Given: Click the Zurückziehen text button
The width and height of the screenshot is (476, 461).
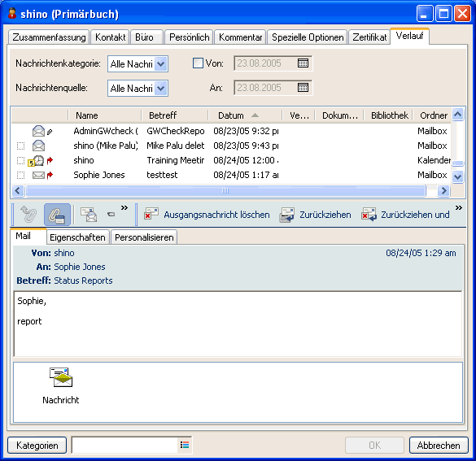Looking at the screenshot, I should [x=325, y=215].
